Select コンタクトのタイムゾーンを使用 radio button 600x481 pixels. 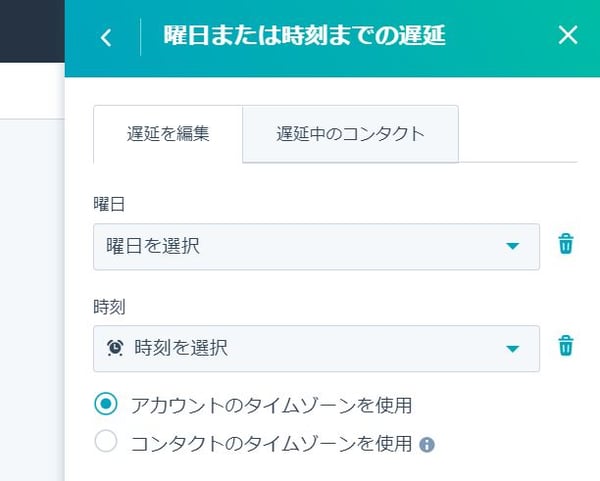pyautogui.click(x=106, y=441)
